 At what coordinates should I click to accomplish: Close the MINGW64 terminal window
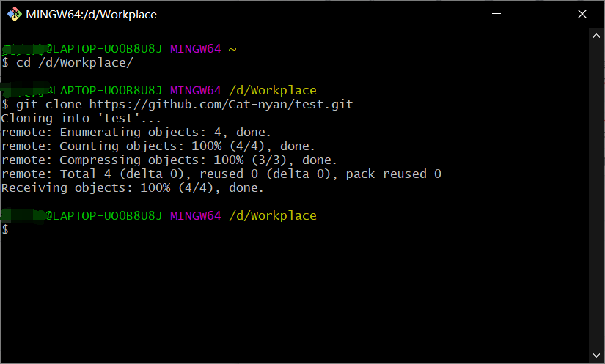pos(581,14)
